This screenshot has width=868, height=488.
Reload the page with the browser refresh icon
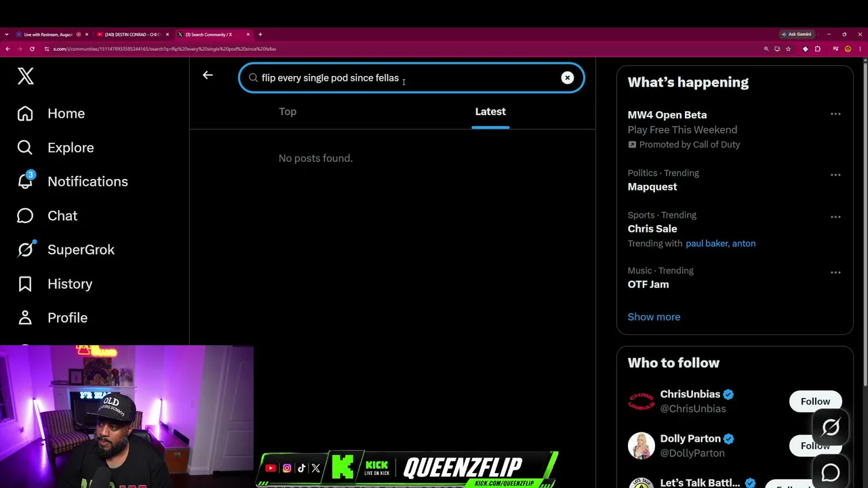(x=32, y=49)
